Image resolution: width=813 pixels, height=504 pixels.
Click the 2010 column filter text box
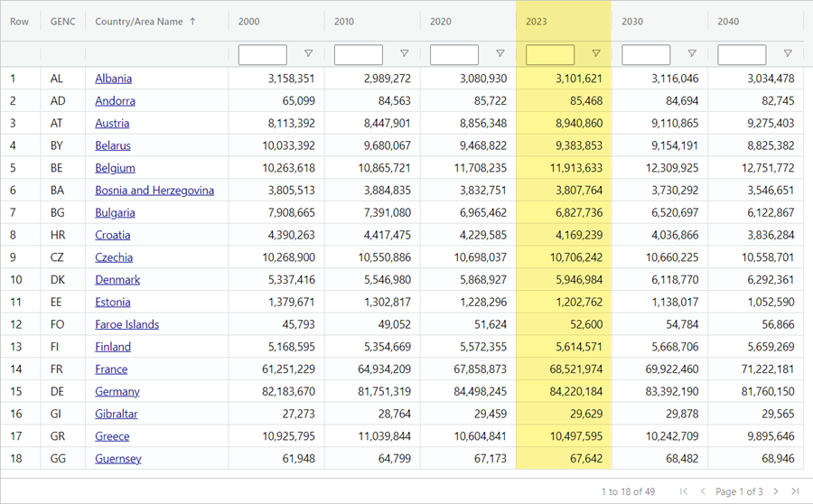coord(359,54)
